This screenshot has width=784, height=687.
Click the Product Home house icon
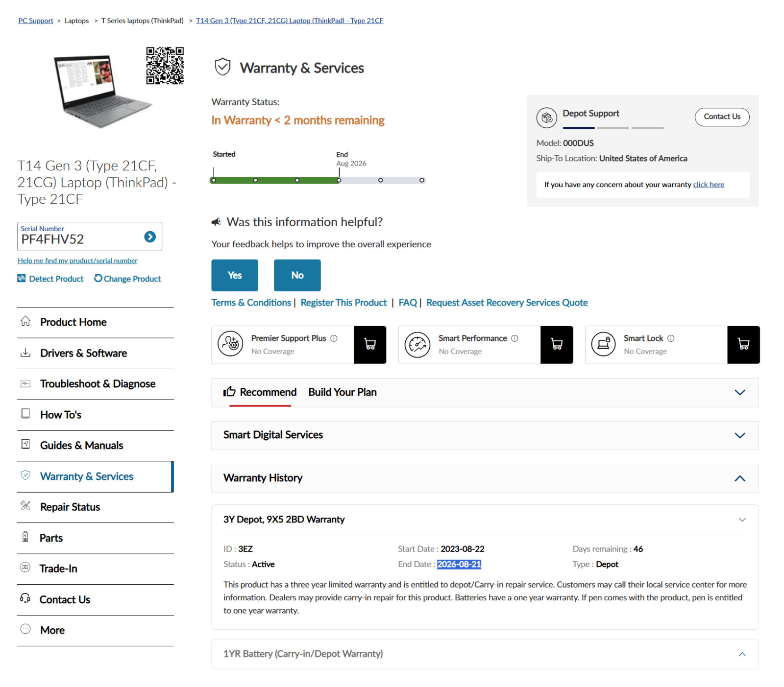click(x=25, y=321)
